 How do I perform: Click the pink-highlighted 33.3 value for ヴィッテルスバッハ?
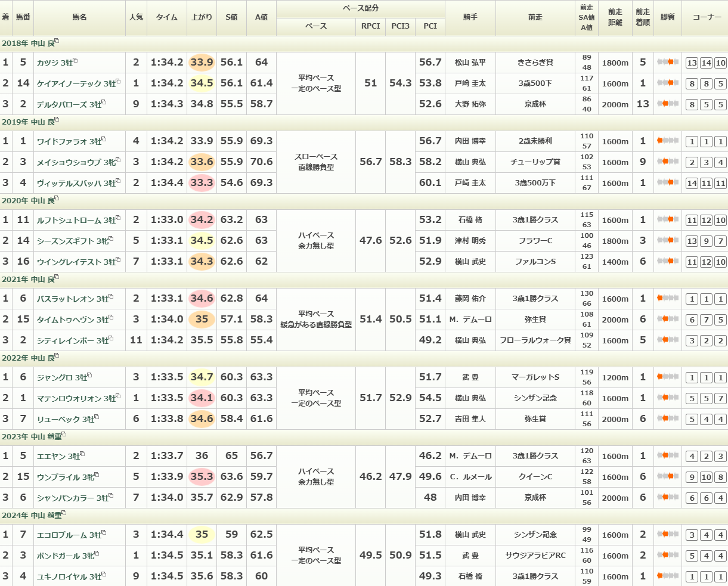(x=202, y=183)
